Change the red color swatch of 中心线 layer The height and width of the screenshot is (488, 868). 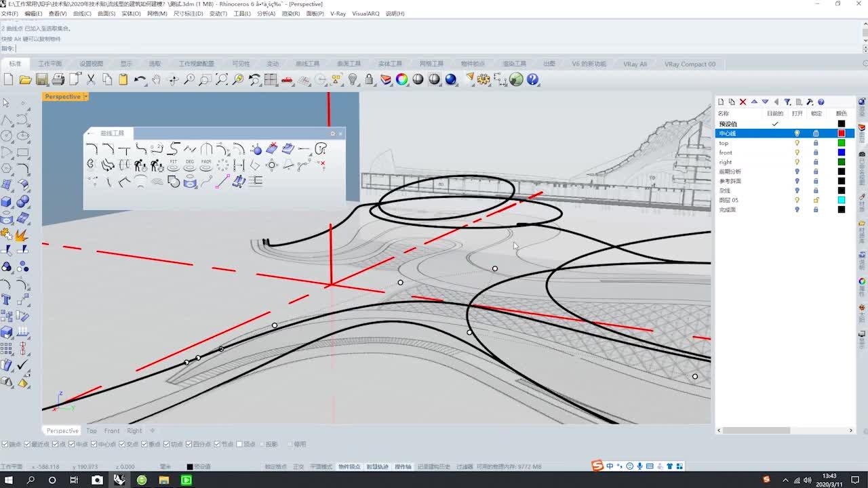pos(842,134)
